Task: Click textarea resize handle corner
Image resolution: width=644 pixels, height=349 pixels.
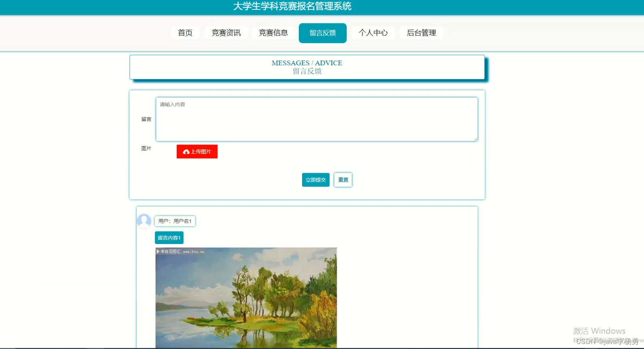Action: (476, 139)
